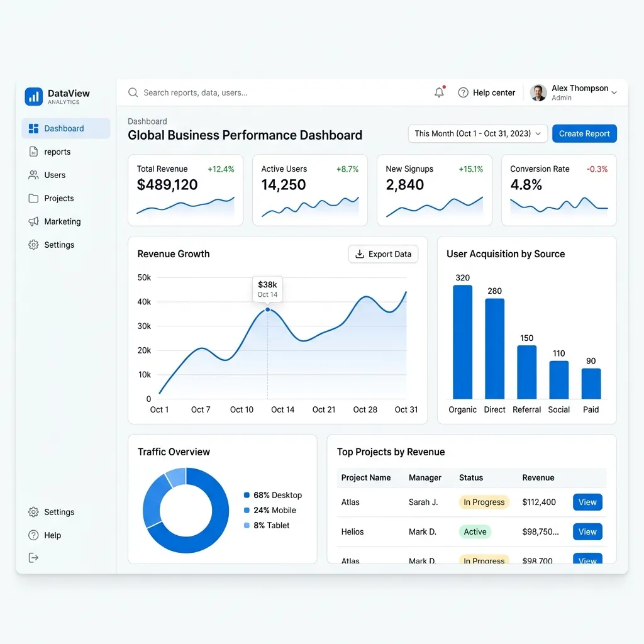
Task: Click Alex Thompson's avatar photo
Action: tap(538, 93)
